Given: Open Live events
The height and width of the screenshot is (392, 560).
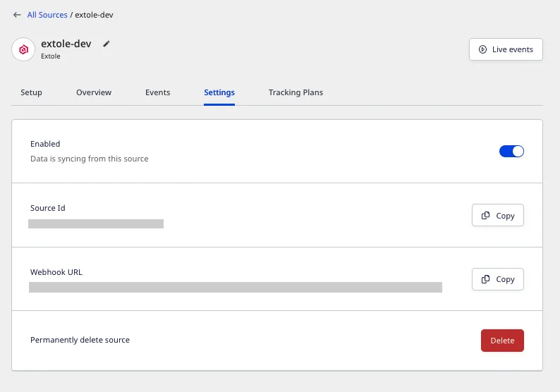Looking at the screenshot, I should 506,49.
